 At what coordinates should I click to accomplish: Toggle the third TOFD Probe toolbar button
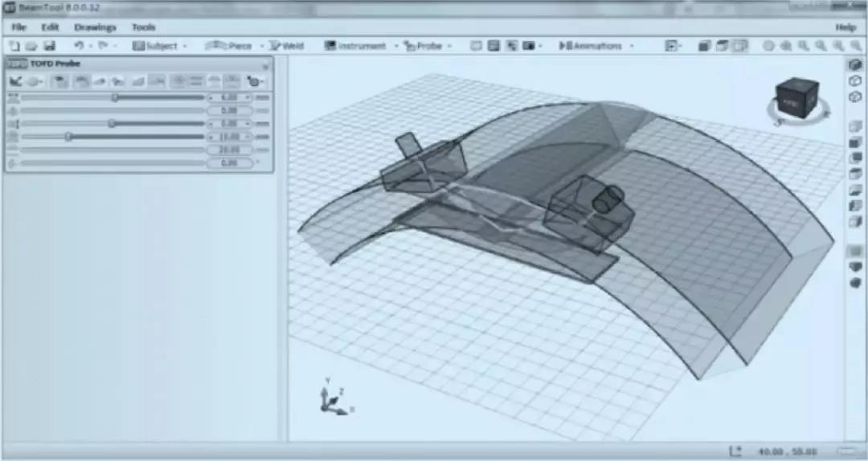coord(59,81)
